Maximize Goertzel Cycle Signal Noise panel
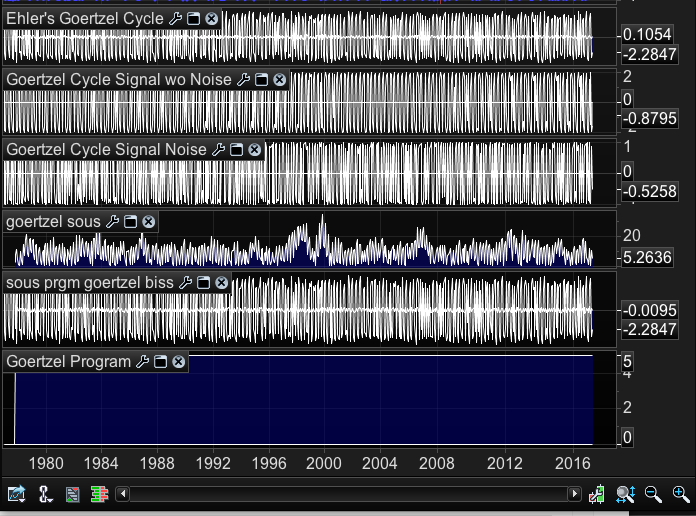This screenshot has height=516, width=696. [237, 150]
